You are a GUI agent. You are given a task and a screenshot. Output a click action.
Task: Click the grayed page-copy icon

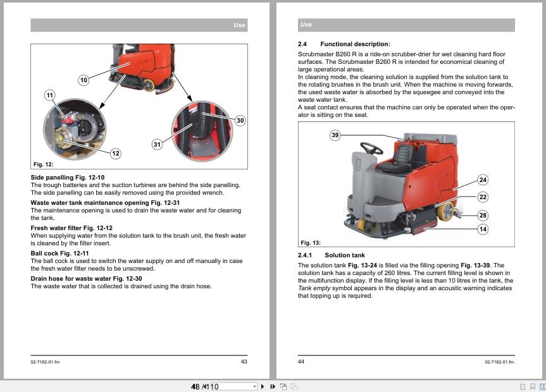point(294,386)
